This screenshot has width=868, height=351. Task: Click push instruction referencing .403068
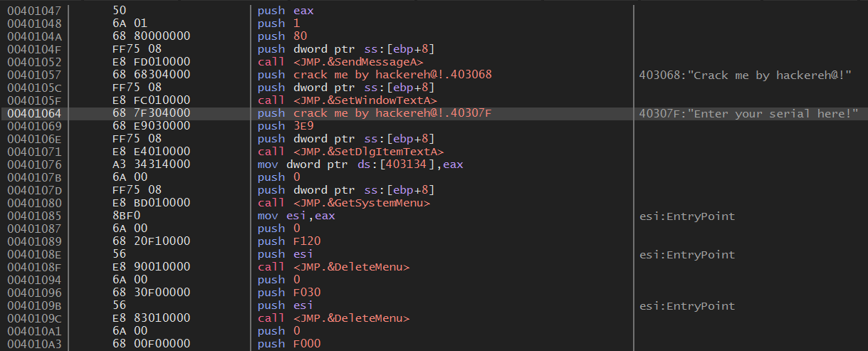tap(375, 74)
